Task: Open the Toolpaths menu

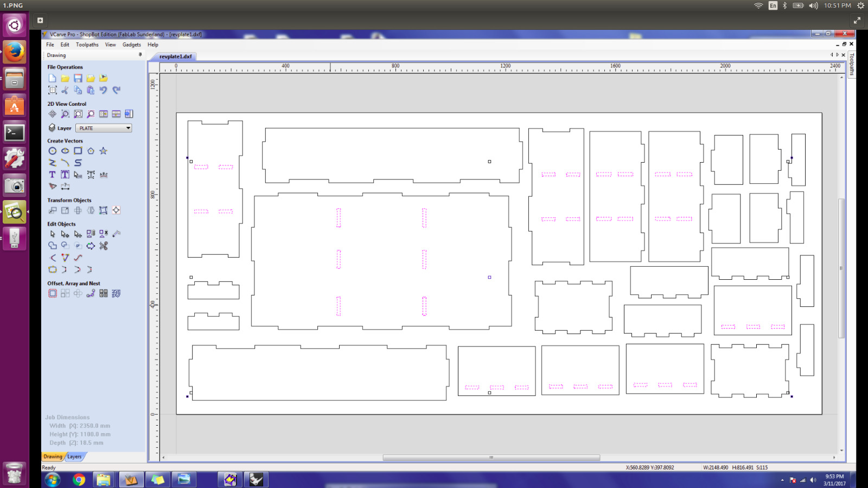Action: click(x=87, y=45)
